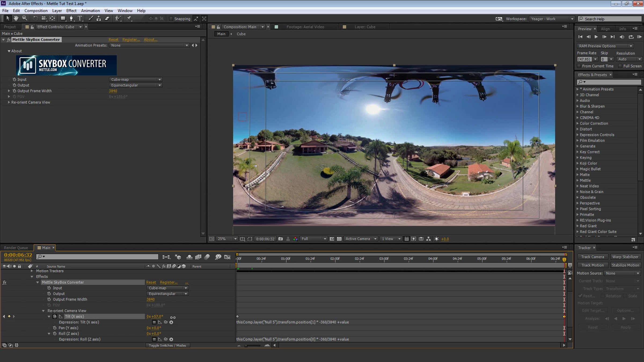The image size is (644, 362).
Task: Expand the Distort effects category
Action: pos(577,129)
